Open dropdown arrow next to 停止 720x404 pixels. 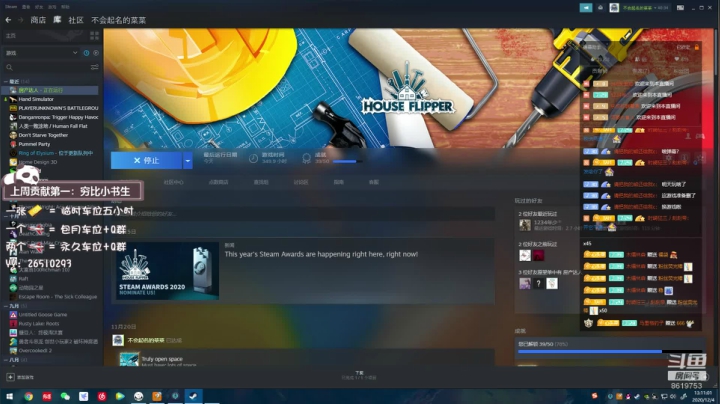188,160
